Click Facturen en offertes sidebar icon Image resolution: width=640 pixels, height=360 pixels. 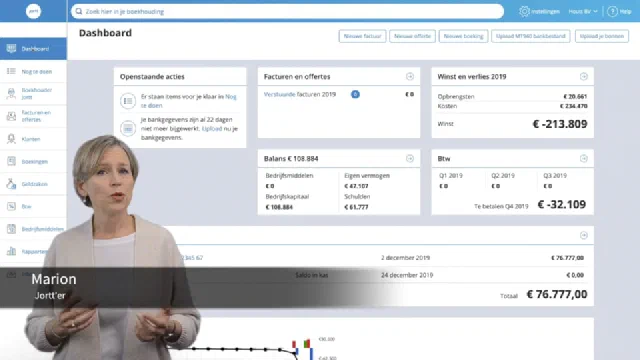coord(11,116)
